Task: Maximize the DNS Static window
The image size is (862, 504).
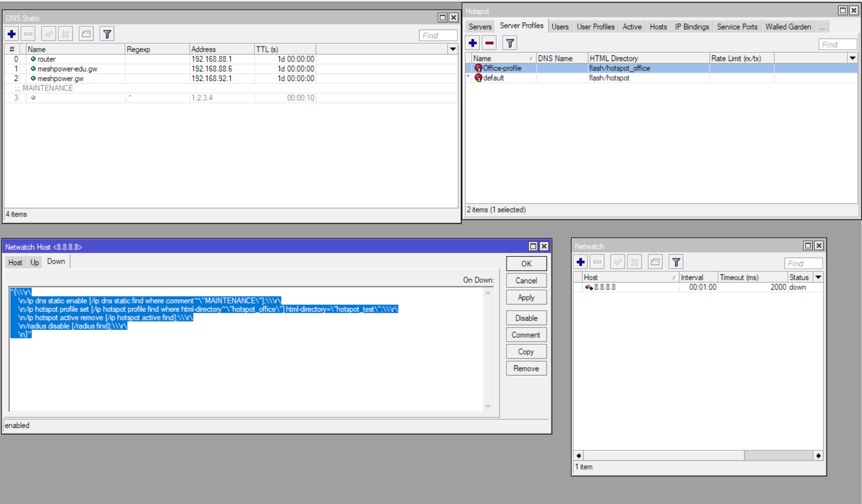Action: pos(442,18)
